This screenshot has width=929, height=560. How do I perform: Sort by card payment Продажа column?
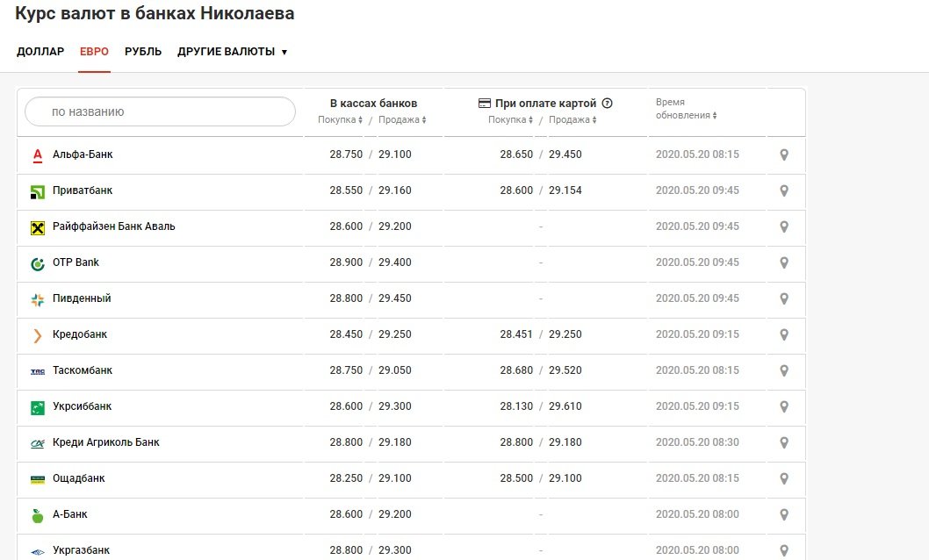pos(573,119)
